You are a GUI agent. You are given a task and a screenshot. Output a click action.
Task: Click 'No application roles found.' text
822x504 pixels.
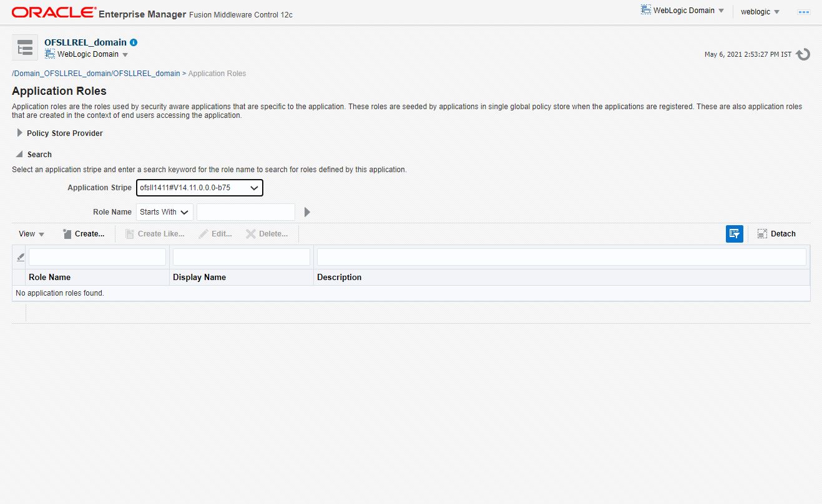point(60,293)
